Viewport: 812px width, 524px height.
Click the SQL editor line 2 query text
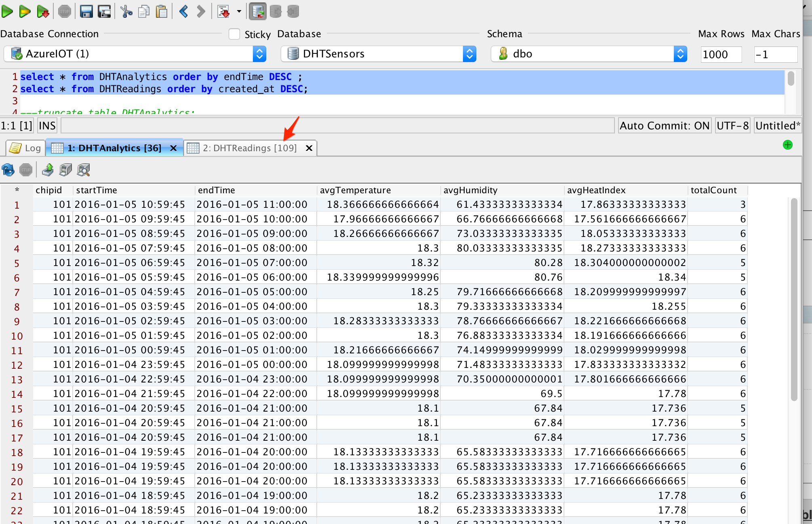coord(164,89)
